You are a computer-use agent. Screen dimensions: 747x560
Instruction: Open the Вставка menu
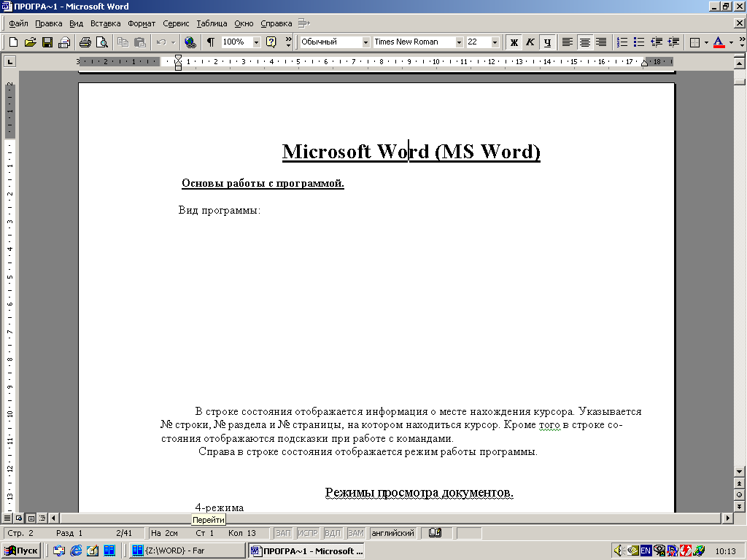[x=105, y=23]
